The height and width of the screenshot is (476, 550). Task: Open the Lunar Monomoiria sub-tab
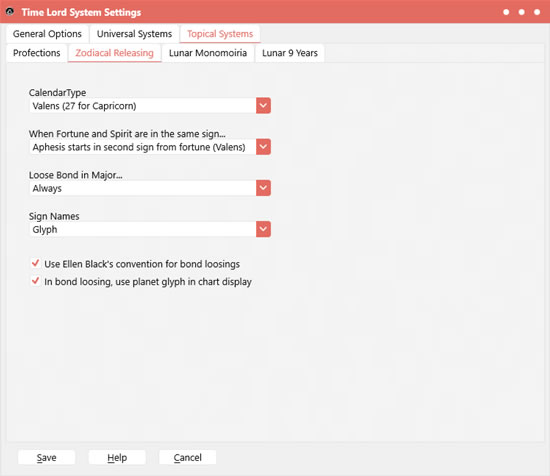(x=208, y=53)
